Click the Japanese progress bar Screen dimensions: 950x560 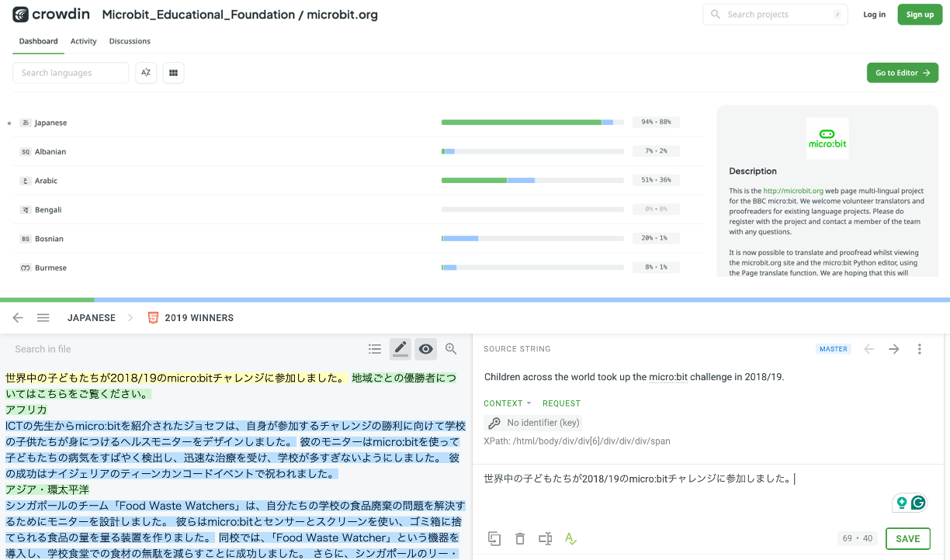coord(532,123)
